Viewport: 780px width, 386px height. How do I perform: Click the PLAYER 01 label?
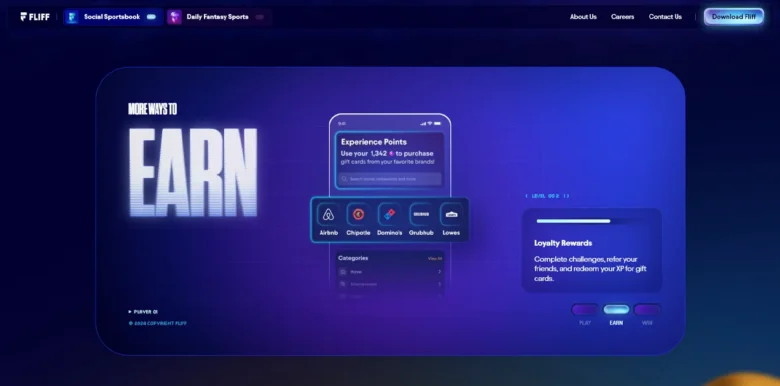[x=143, y=312]
